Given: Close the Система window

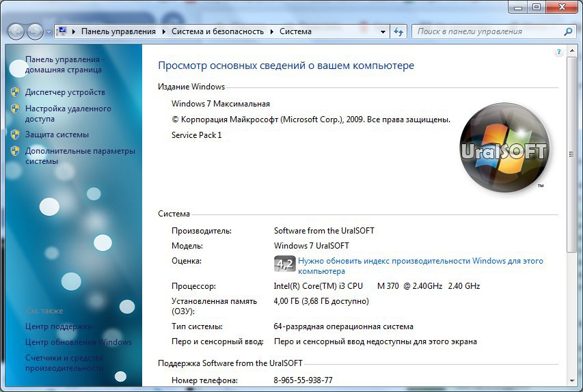Looking at the screenshot, I should [x=562, y=7].
